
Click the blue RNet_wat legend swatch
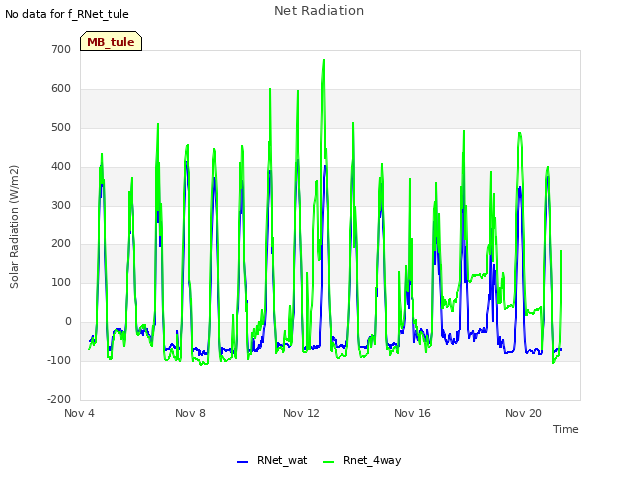coord(242,462)
